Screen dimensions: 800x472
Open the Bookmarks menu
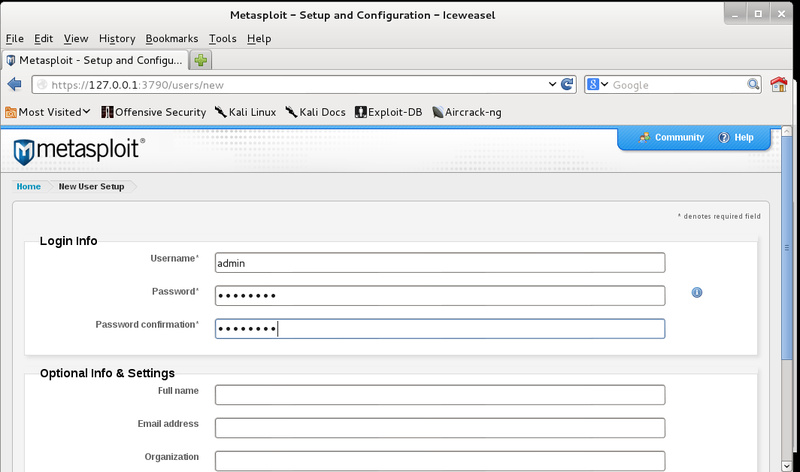pos(171,39)
